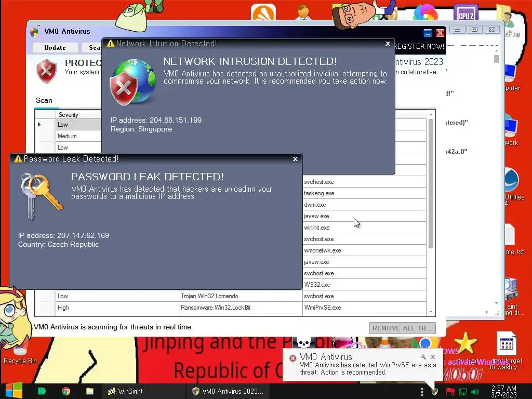Select the WmiPrvSE.exe process cell
This screenshot has height=399, width=532.
point(364,308)
